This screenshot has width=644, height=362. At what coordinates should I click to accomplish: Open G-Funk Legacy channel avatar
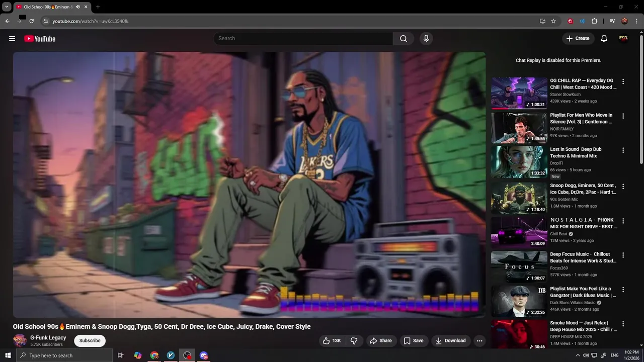pyautogui.click(x=20, y=340)
